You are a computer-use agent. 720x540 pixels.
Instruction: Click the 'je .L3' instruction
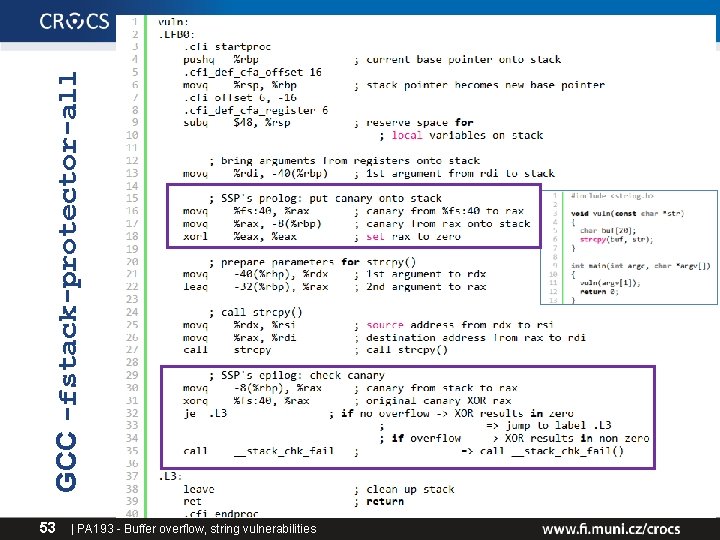tap(205, 413)
